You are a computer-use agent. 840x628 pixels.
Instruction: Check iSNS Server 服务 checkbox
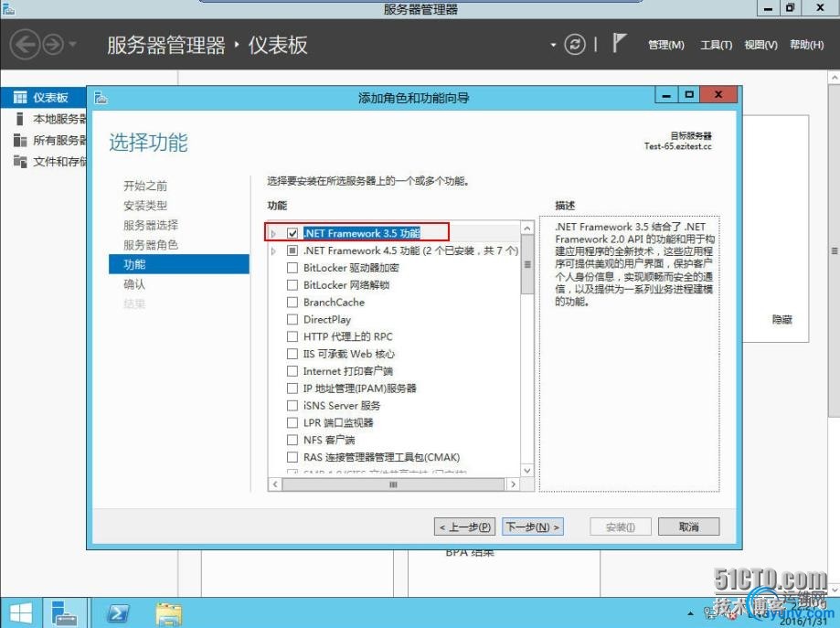[292, 405]
